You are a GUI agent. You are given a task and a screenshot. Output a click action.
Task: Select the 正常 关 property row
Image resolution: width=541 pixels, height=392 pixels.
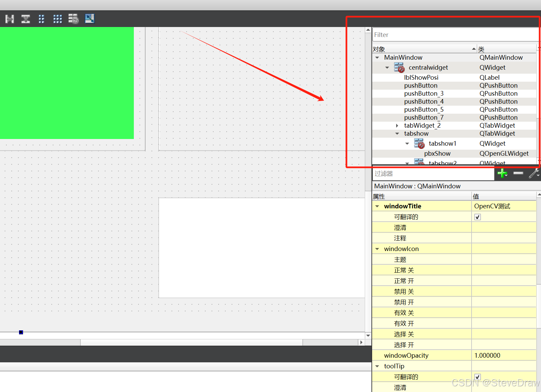tap(454, 270)
